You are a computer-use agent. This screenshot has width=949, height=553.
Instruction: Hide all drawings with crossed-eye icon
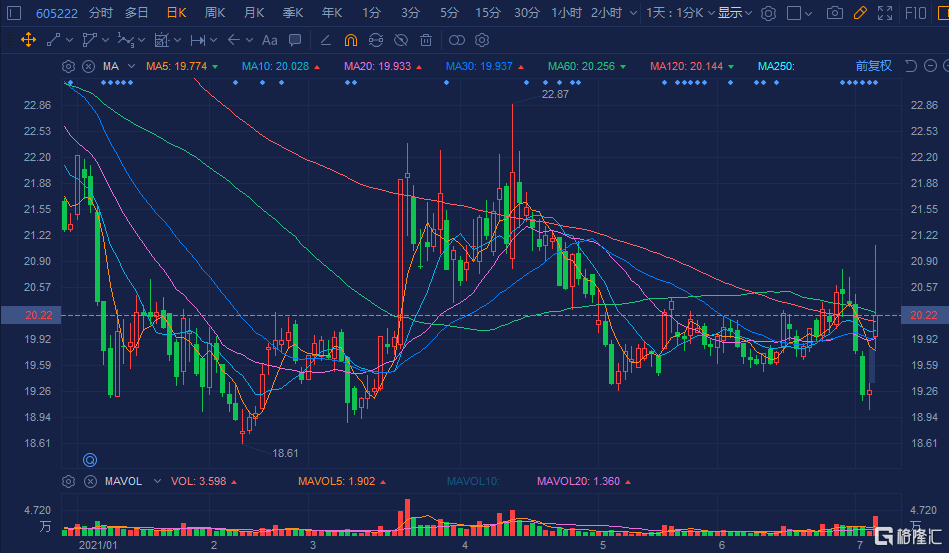pos(400,40)
